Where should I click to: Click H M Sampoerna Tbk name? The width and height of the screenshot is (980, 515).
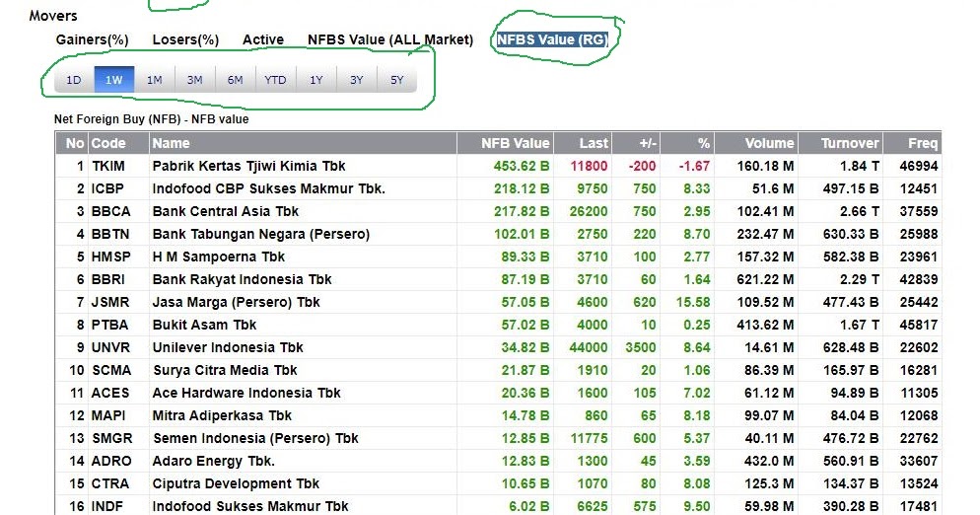(219, 257)
